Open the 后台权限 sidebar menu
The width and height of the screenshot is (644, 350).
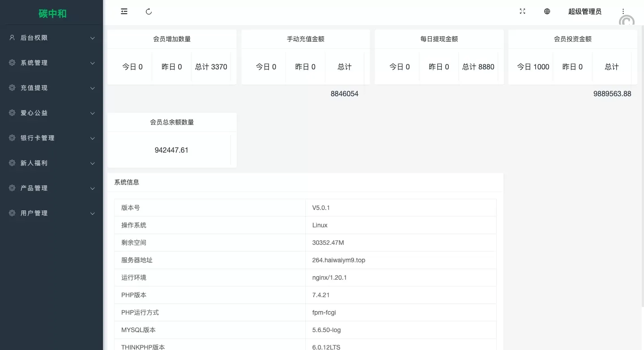[34, 38]
